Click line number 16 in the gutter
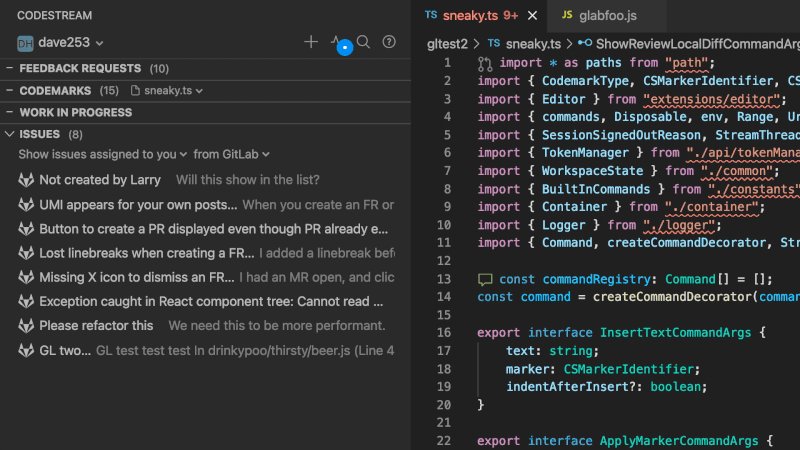 pos(443,333)
